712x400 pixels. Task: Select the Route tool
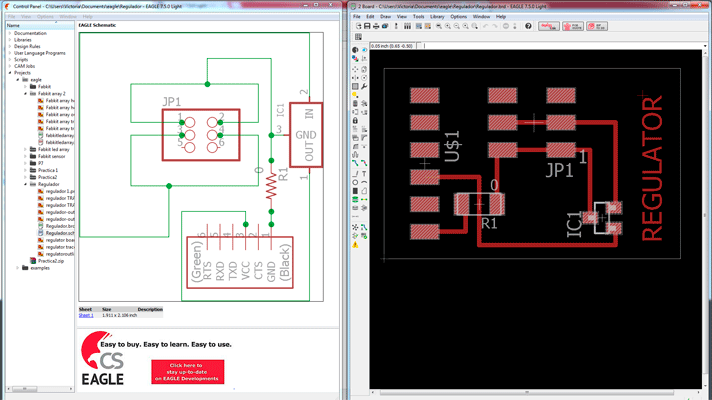tap(355, 163)
